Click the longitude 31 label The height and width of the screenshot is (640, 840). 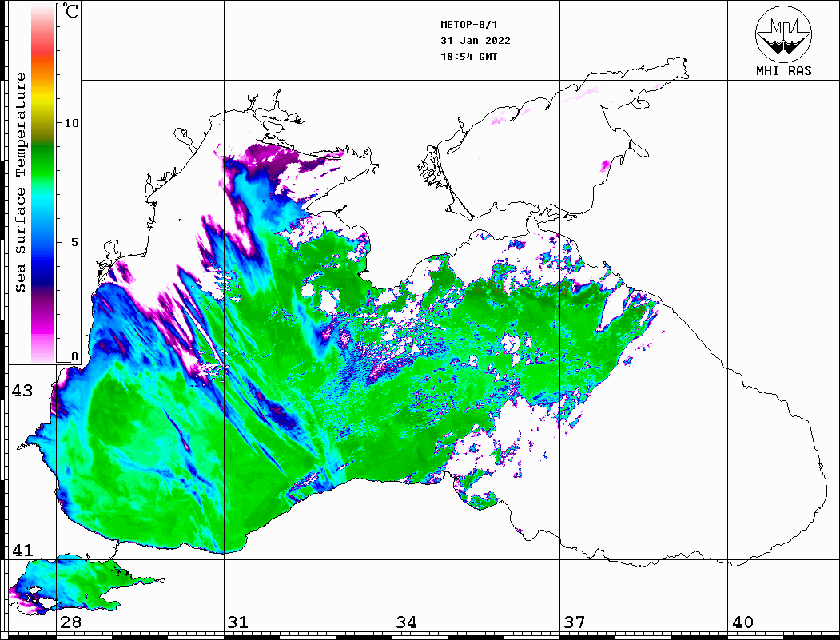point(238,622)
